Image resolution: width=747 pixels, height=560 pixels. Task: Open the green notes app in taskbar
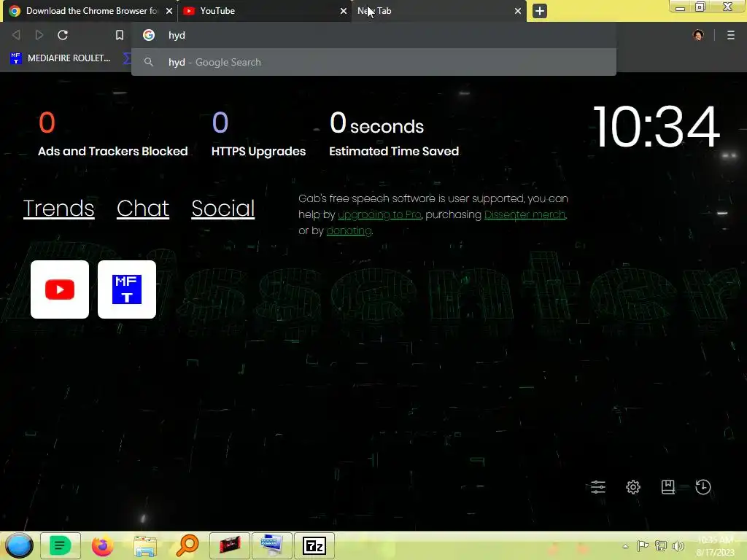pos(60,545)
